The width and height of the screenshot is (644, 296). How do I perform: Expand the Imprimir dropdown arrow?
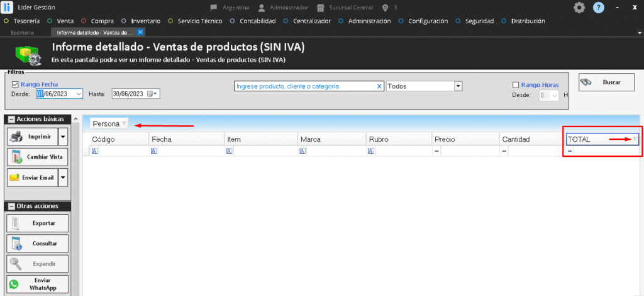pyautogui.click(x=62, y=136)
